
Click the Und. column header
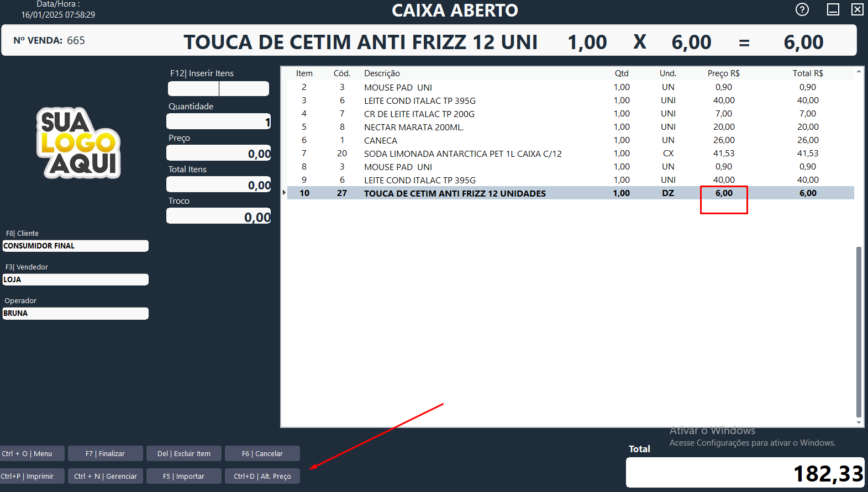pyautogui.click(x=668, y=73)
